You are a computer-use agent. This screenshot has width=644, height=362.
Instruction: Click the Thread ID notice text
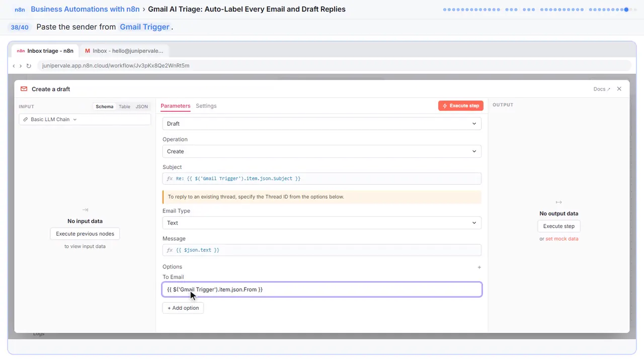256,197
